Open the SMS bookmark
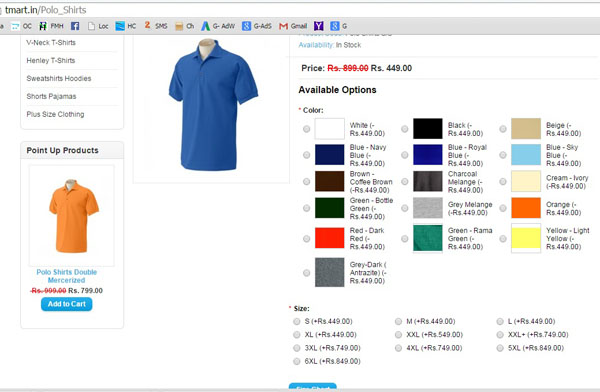The image size is (600, 392). coord(156,26)
